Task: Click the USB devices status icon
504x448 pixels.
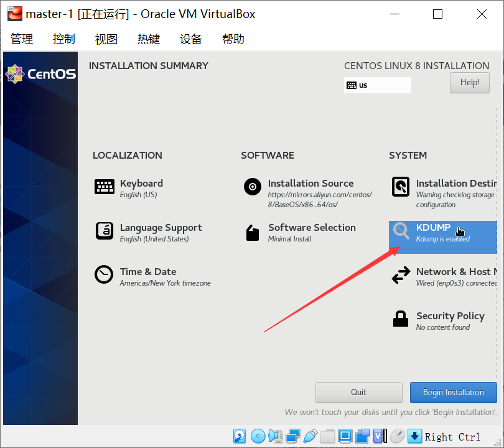Action: pos(310,436)
